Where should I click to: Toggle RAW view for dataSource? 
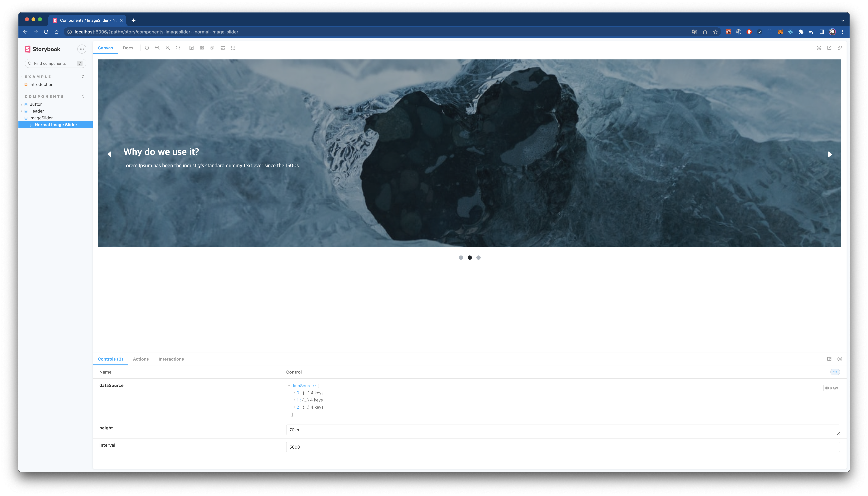pos(831,388)
